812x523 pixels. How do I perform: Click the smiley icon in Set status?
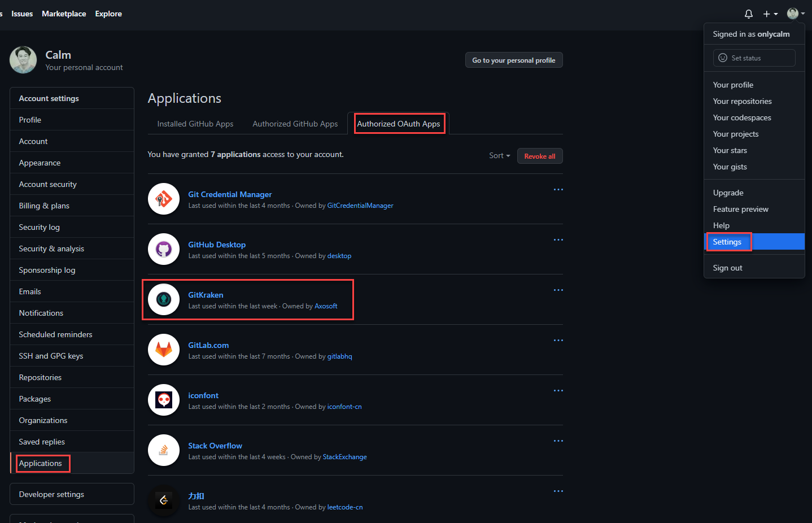(723, 58)
